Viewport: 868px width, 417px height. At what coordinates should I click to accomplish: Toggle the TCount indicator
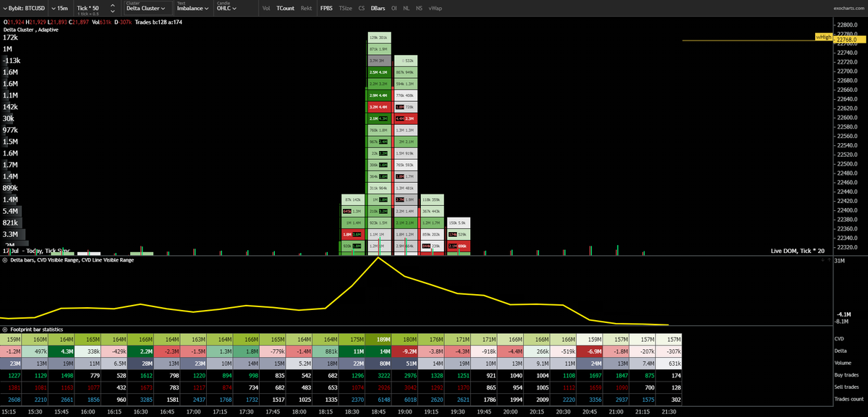point(286,8)
